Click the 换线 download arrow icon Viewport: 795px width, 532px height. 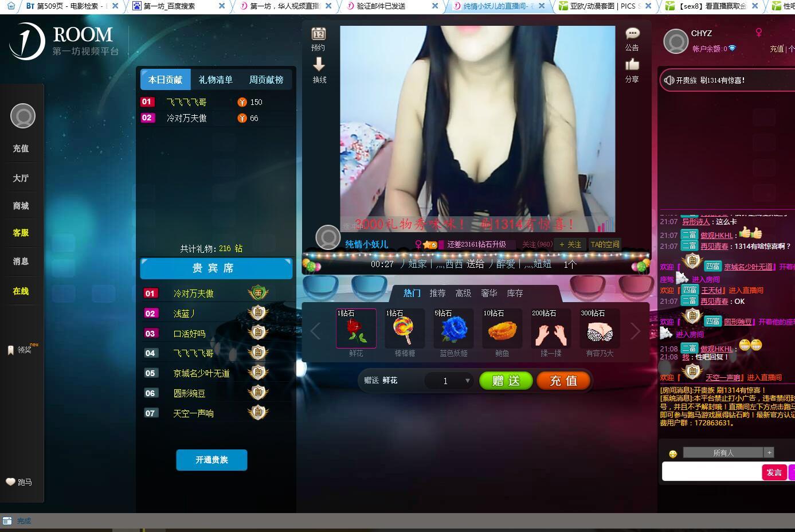tap(319, 64)
